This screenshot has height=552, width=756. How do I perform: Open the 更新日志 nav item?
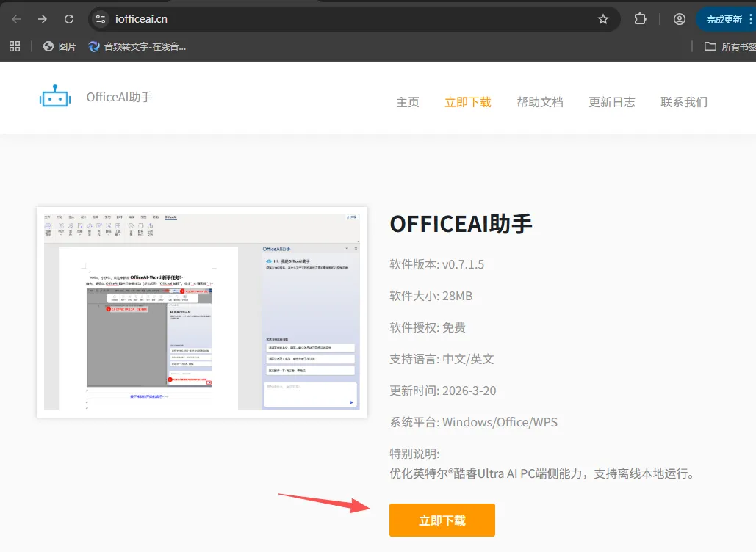pos(612,102)
